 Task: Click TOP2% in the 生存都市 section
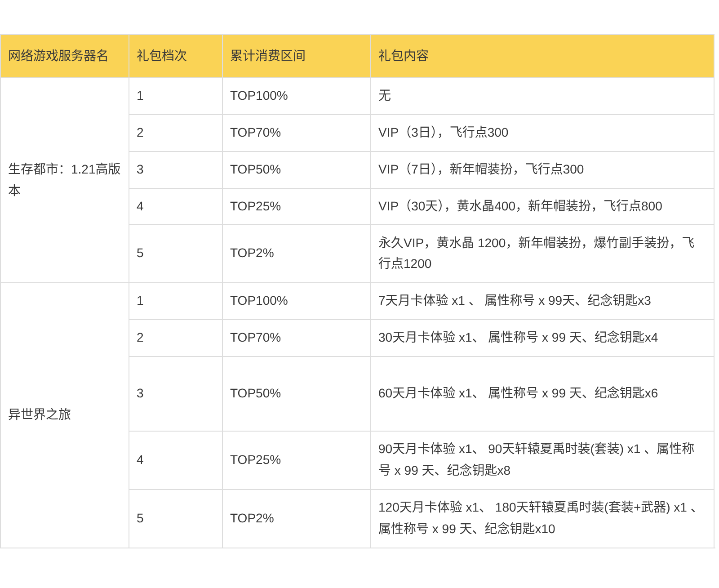(x=252, y=253)
